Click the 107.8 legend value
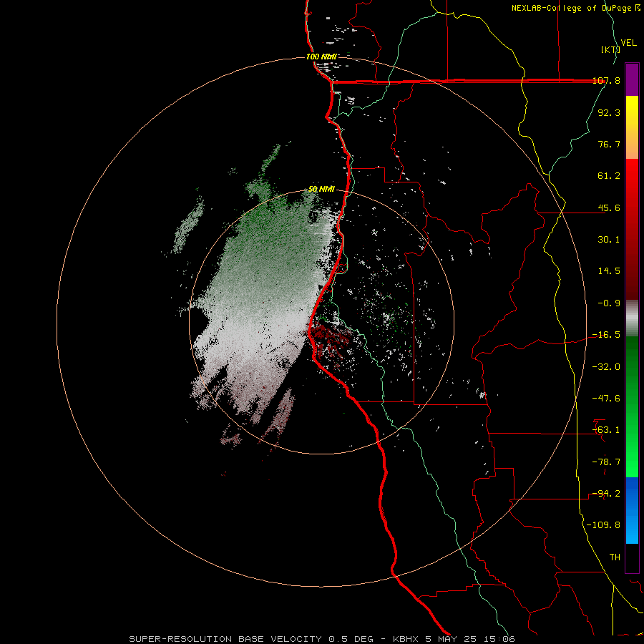The width and height of the screenshot is (644, 644). tap(606, 80)
